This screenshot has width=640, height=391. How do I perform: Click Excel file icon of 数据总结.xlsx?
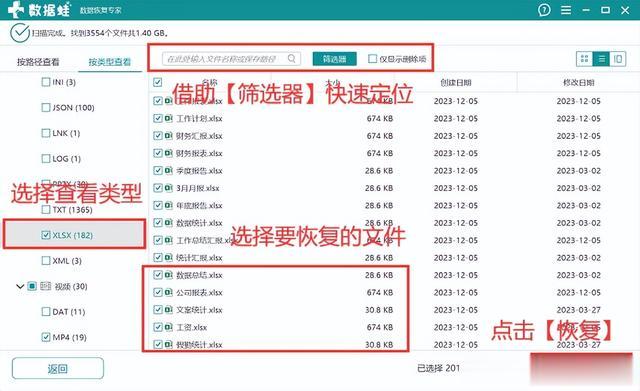(x=168, y=275)
